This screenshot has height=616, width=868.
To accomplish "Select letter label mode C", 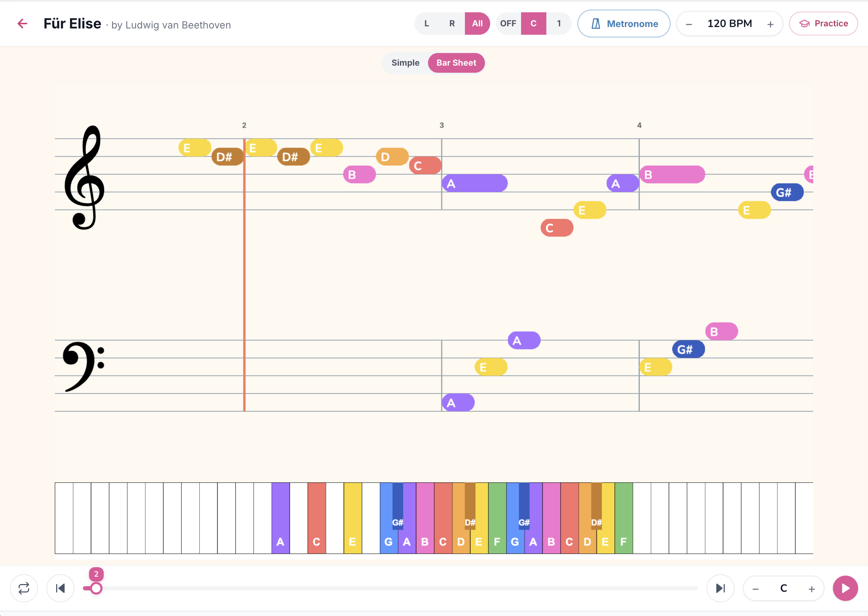I will click(x=533, y=24).
